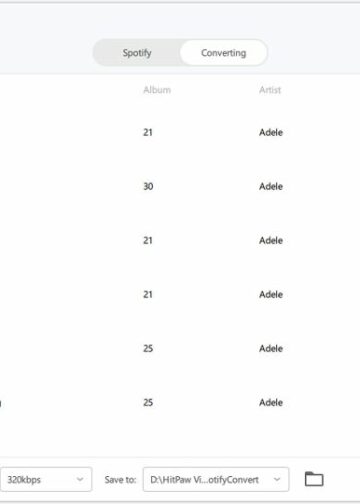Open the output folder icon
This screenshot has height=504, width=360.
[x=314, y=479]
